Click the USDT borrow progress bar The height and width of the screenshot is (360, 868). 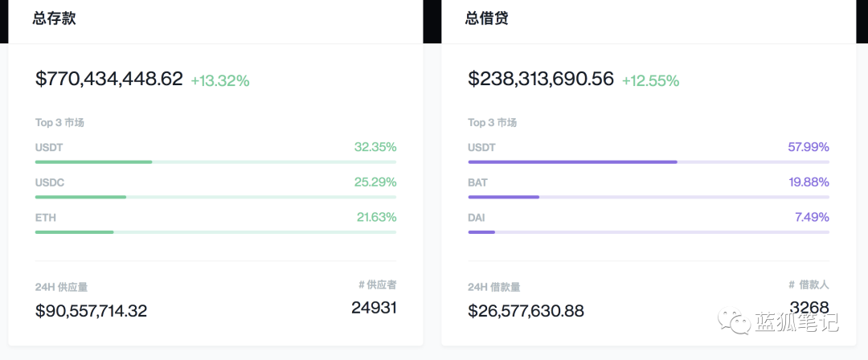click(649, 162)
